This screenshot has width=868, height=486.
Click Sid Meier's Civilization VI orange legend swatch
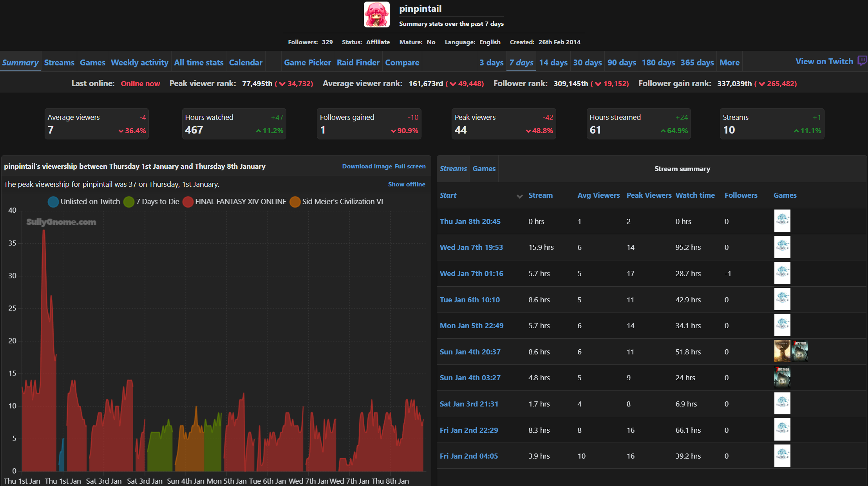295,202
